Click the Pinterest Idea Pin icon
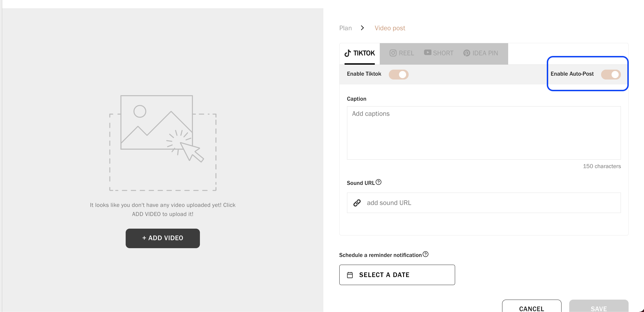644x312 pixels. [x=467, y=53]
